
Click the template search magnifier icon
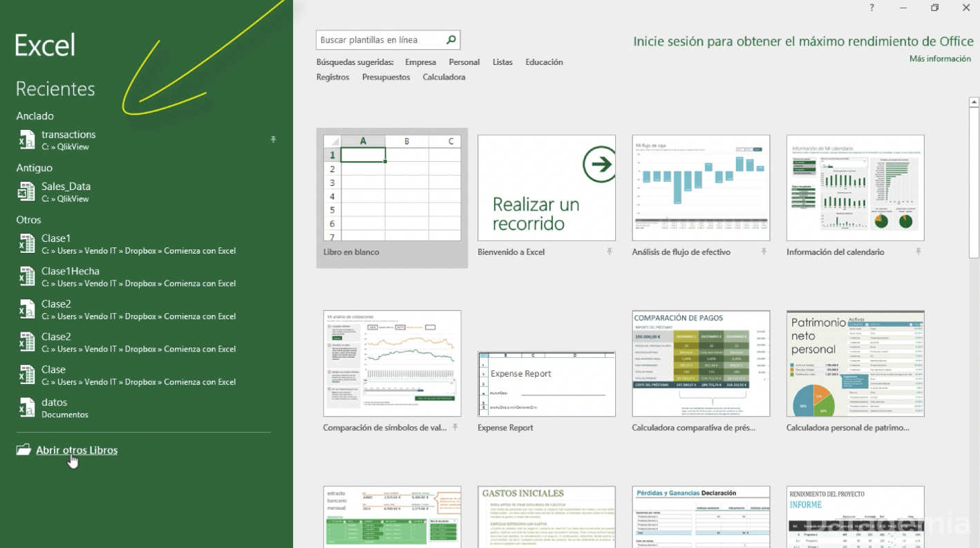tap(451, 39)
